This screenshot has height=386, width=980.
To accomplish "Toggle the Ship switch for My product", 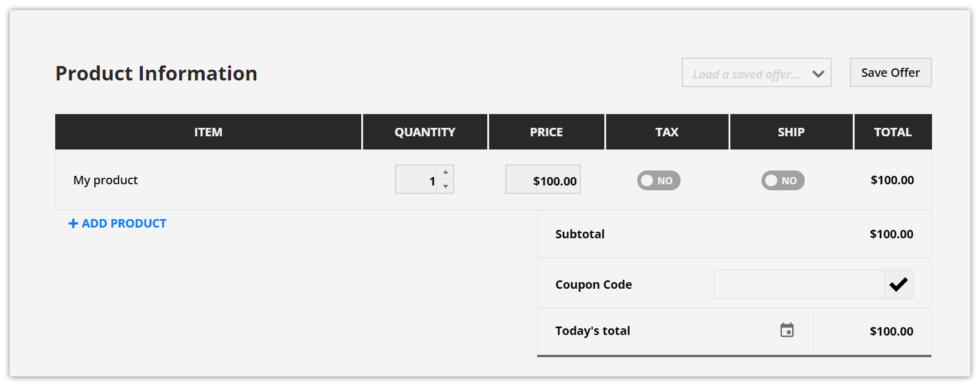I will coord(783,181).
